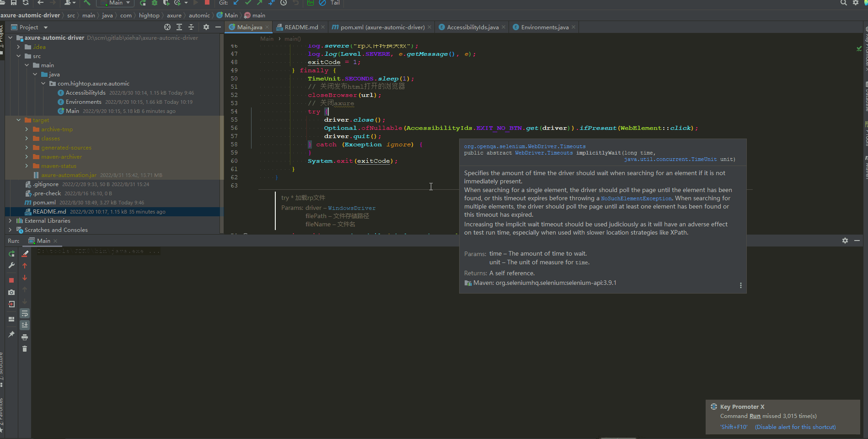Click the hightop breadcrumb in navigation bar
The image size is (868, 439).
tap(149, 15)
